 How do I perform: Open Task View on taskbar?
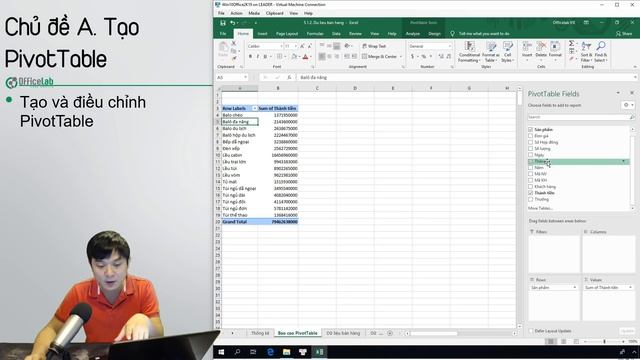pyautogui.click(x=253, y=352)
